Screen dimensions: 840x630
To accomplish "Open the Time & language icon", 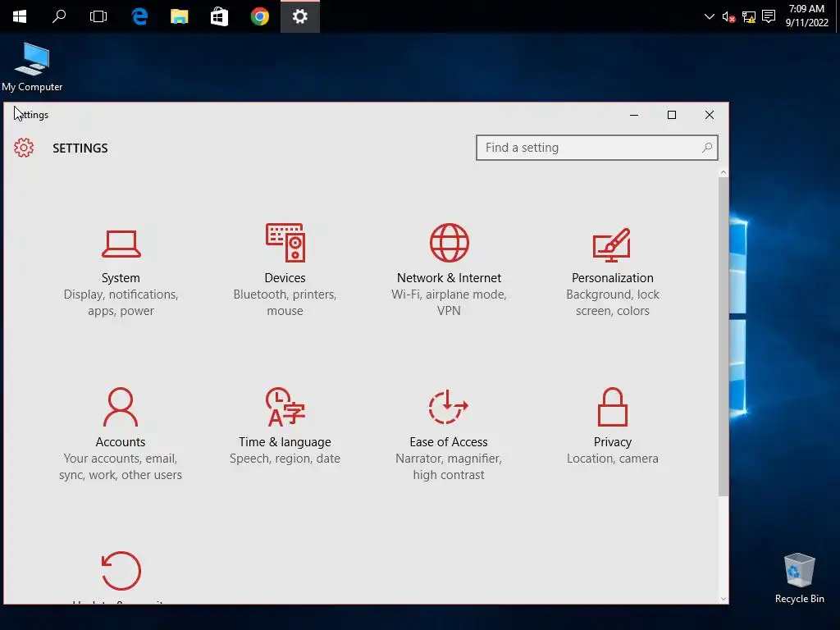I will [285, 407].
